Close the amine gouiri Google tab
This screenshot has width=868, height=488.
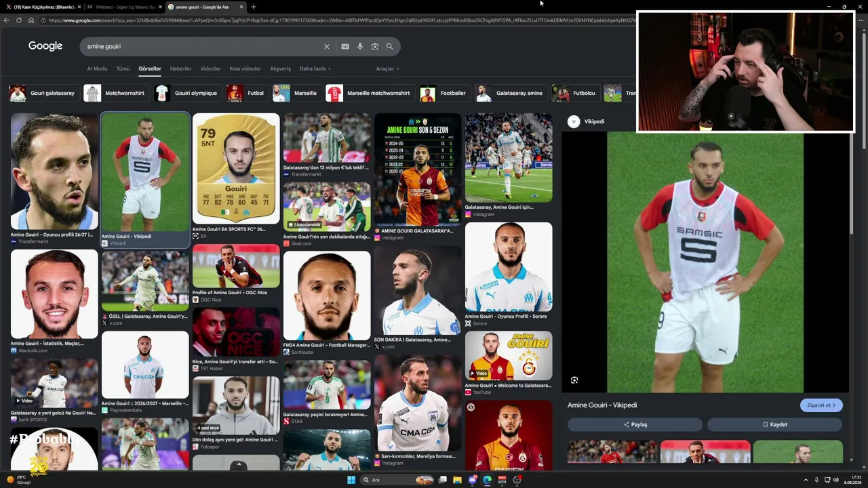click(241, 7)
